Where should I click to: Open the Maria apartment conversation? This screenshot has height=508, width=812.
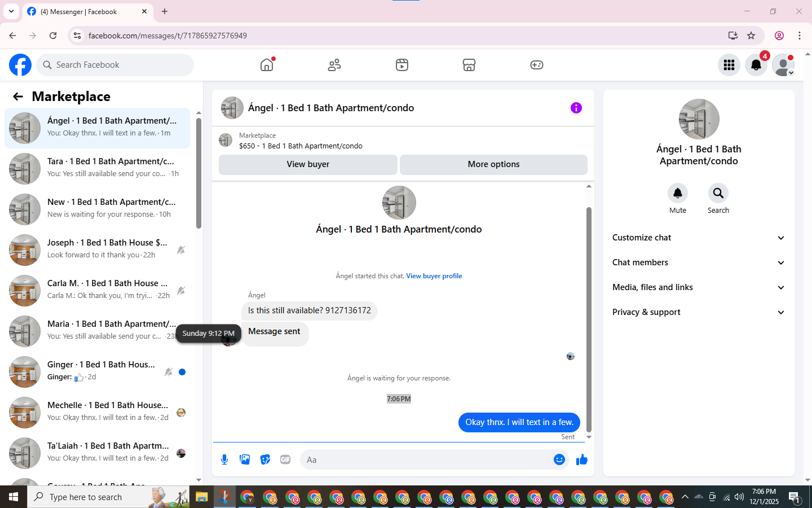click(x=97, y=331)
